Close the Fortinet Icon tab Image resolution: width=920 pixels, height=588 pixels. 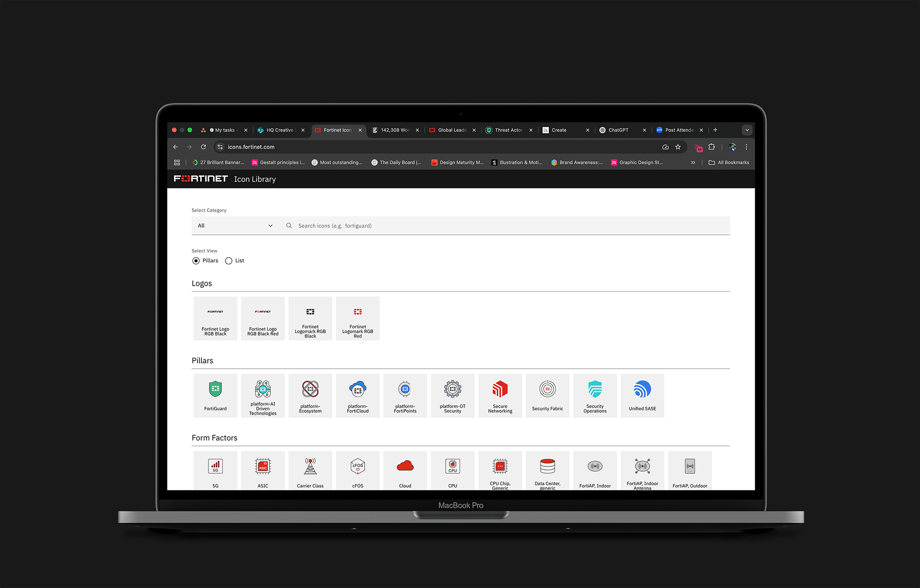[x=360, y=130]
